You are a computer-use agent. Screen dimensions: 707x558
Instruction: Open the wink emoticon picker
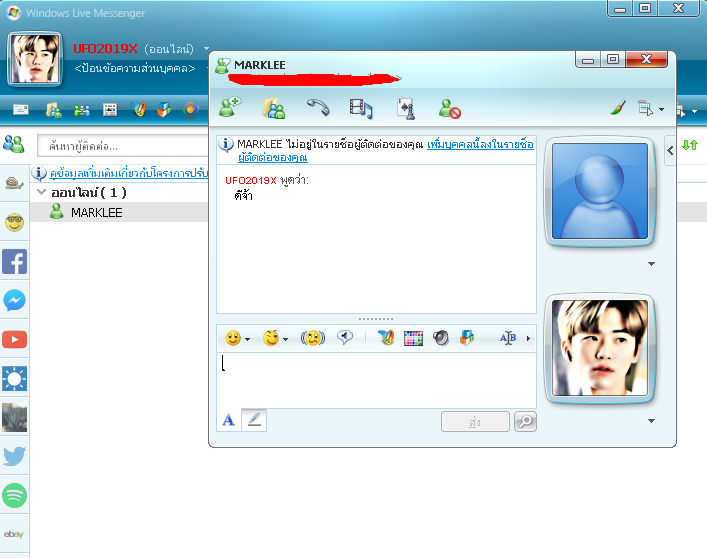pyautogui.click(x=271, y=338)
